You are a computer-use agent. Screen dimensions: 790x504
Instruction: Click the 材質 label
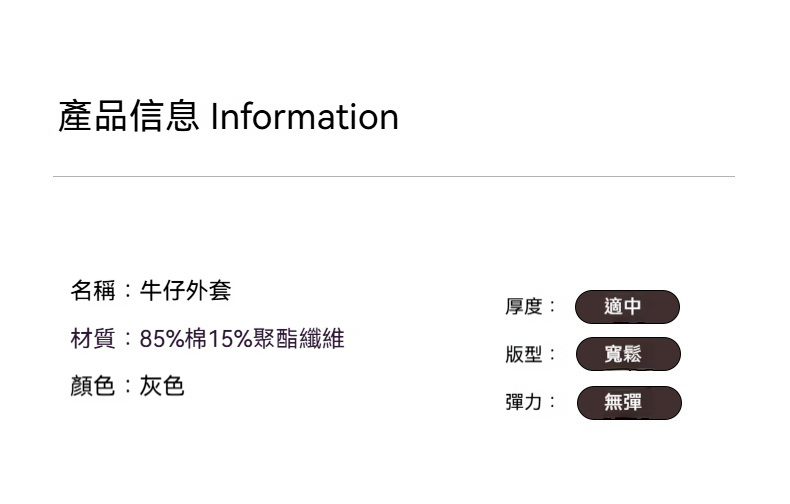coord(93,339)
